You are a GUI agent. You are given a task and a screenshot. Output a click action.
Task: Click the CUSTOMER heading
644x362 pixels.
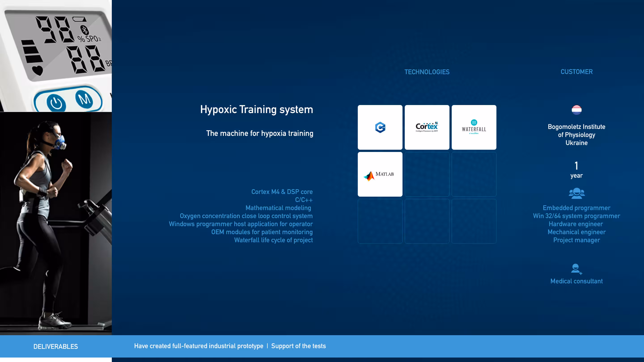click(x=576, y=72)
